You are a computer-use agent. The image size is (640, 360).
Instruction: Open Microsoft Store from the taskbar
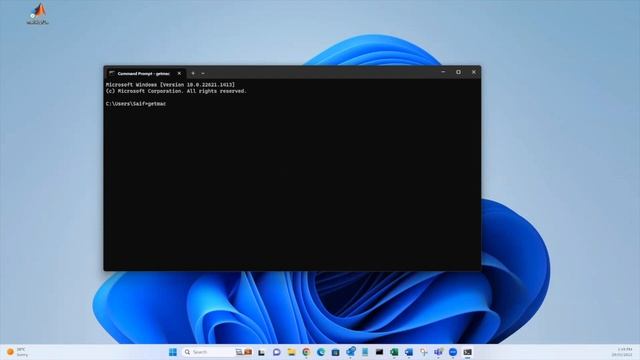(336, 352)
